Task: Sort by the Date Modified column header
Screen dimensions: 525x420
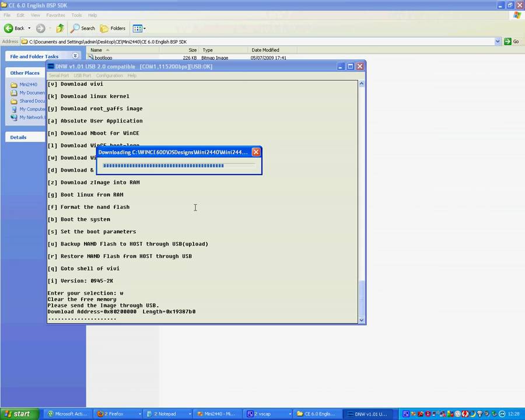Action: pyautogui.click(x=272, y=50)
